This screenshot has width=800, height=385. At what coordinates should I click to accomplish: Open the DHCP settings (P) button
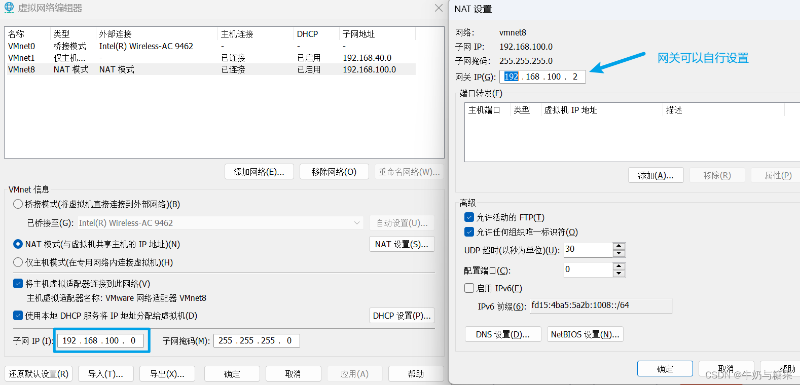click(x=402, y=316)
